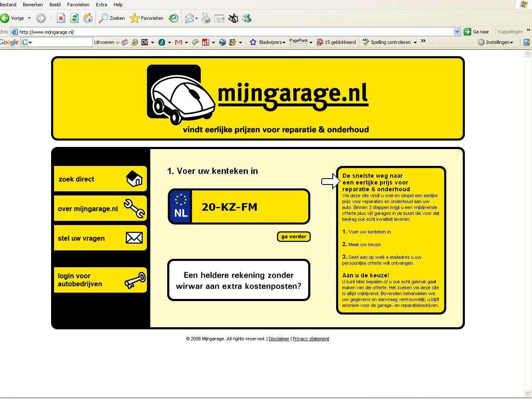Go back with the green Vorige arrow
The height and width of the screenshot is (399, 532).
tap(5, 18)
